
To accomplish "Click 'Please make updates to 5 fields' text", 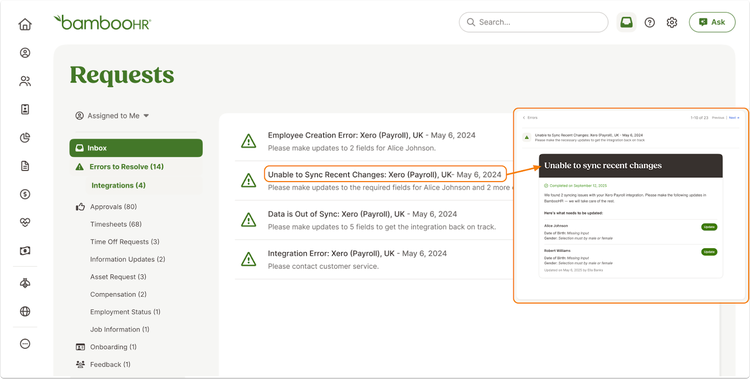I will click(x=382, y=227).
